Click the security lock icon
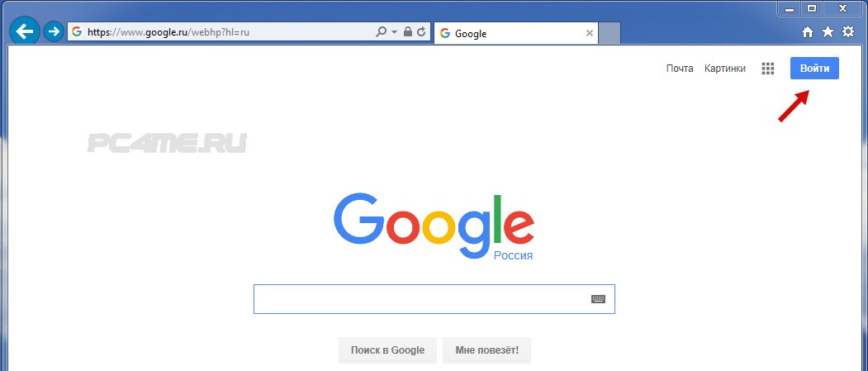The width and height of the screenshot is (868, 371). 408,32
